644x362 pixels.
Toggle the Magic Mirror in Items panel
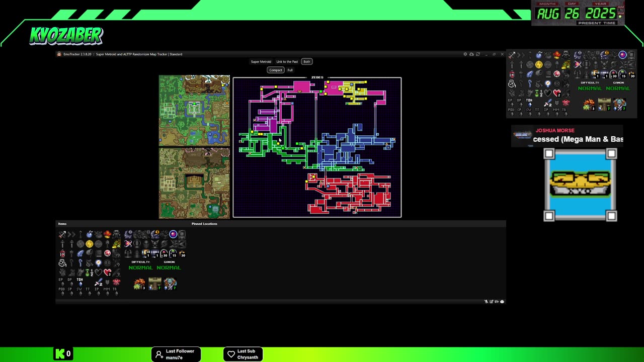[98, 263]
